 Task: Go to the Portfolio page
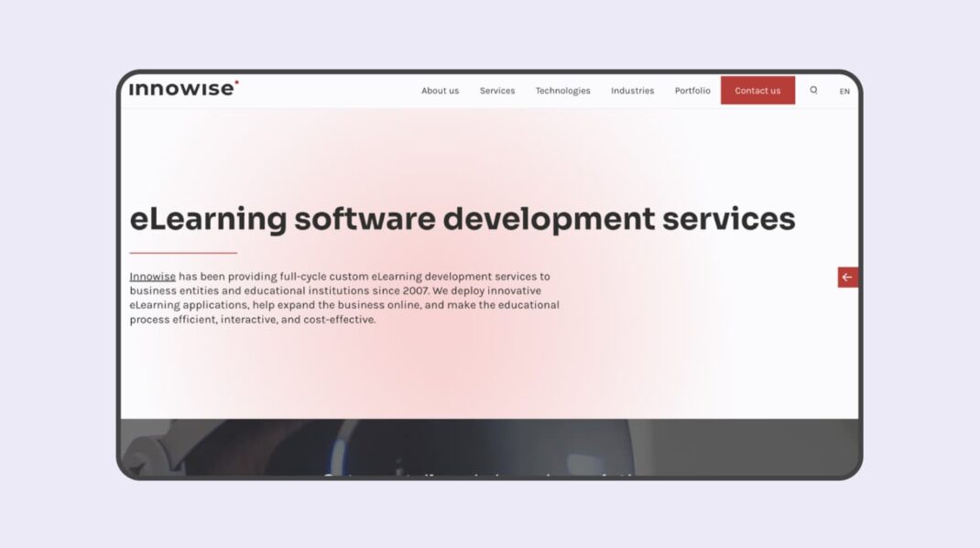click(x=692, y=91)
